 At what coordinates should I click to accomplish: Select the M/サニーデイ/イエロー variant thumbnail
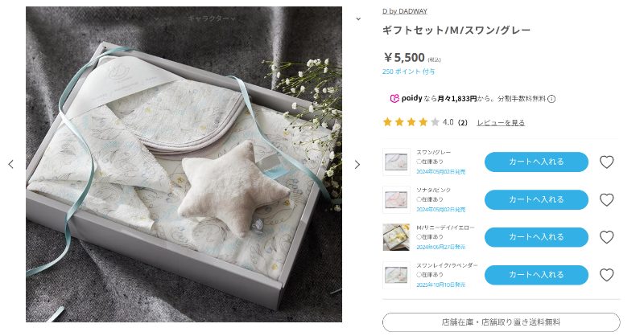(396, 237)
